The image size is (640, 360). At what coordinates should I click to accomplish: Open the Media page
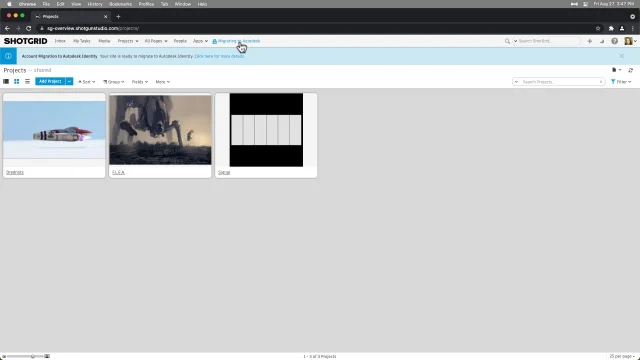(x=104, y=41)
